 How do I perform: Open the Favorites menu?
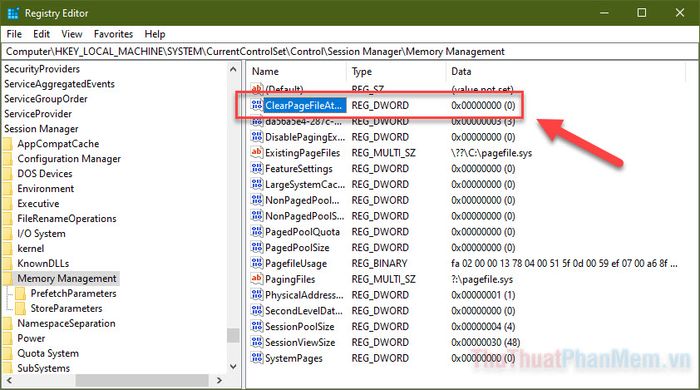(x=113, y=34)
